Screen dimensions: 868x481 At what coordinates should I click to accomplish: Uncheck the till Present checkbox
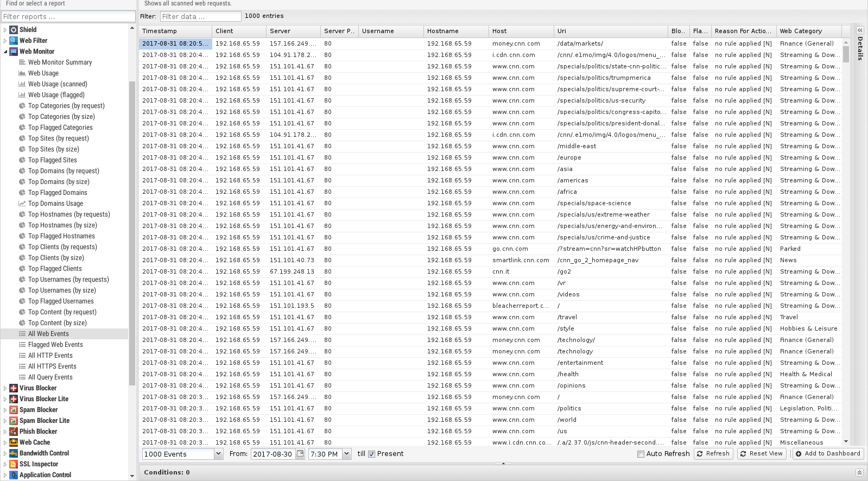(x=371, y=454)
